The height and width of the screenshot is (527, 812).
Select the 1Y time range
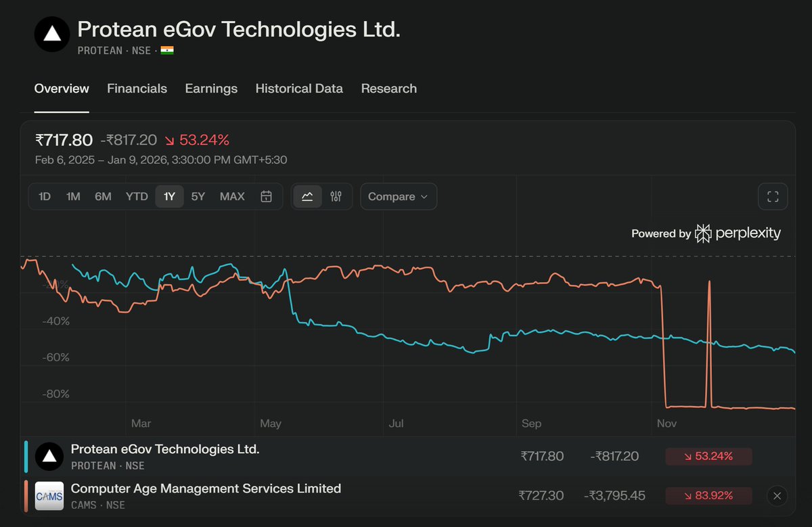(169, 197)
